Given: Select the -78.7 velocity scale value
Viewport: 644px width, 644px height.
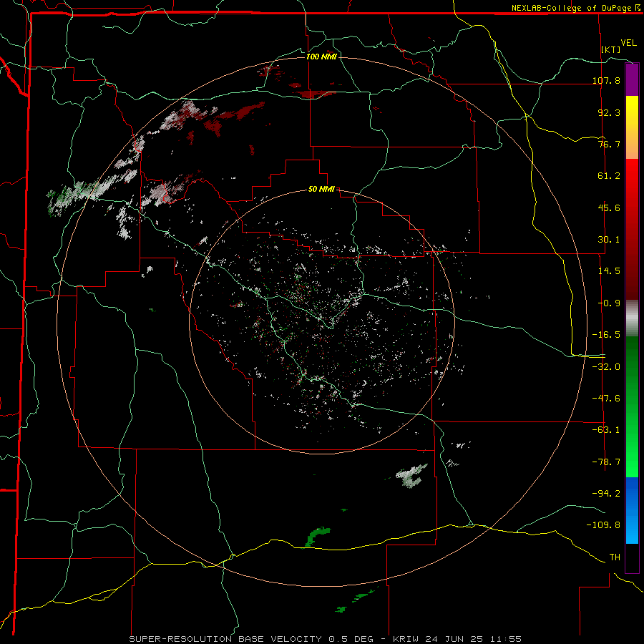Looking at the screenshot, I should coord(606,462).
